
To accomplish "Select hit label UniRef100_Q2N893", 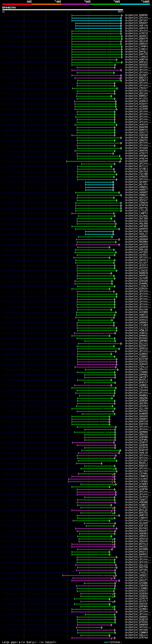I will pos(137,354).
